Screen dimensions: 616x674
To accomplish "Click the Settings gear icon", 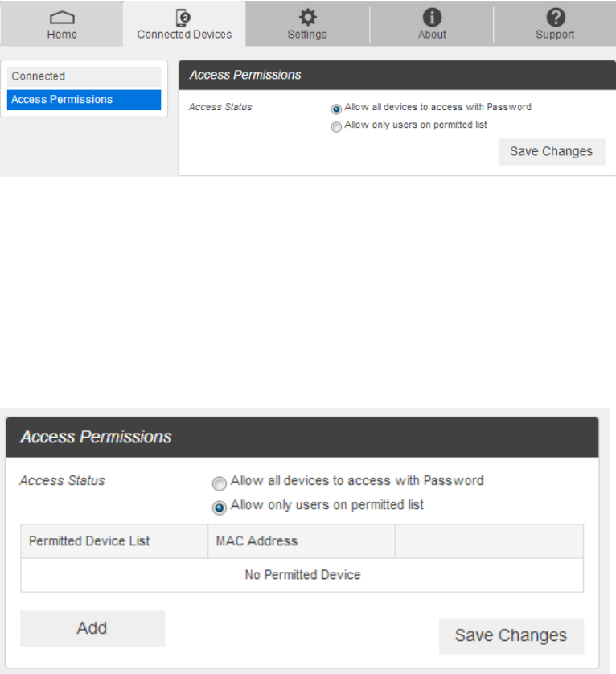I will coord(307,17).
